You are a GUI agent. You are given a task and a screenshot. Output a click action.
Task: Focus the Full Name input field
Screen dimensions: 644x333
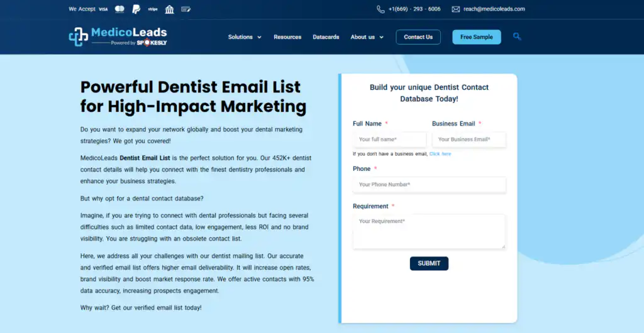(389, 139)
